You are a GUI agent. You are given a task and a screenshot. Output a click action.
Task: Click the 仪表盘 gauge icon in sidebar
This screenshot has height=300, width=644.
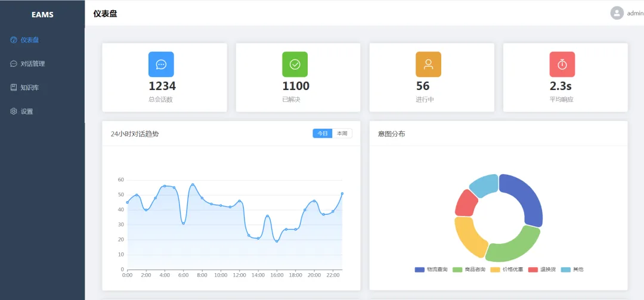tap(14, 40)
